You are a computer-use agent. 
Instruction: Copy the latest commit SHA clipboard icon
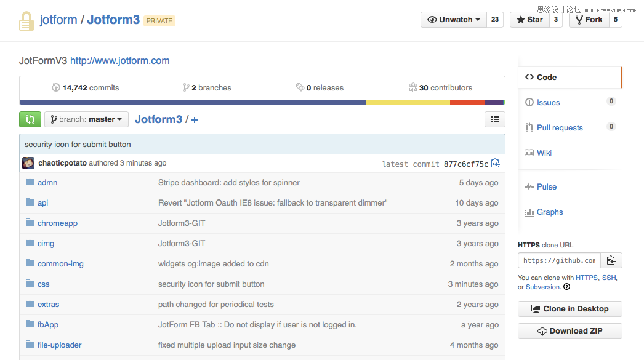click(x=496, y=163)
